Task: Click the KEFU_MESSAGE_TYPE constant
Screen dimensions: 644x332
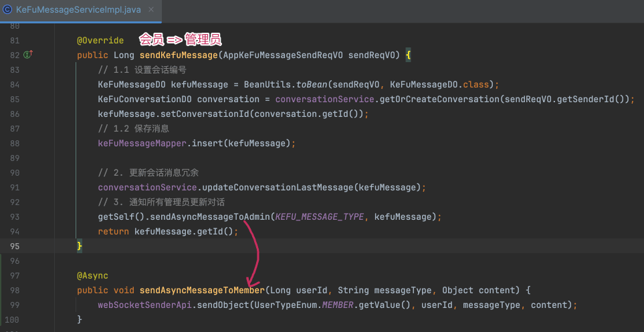Action: pos(320,216)
